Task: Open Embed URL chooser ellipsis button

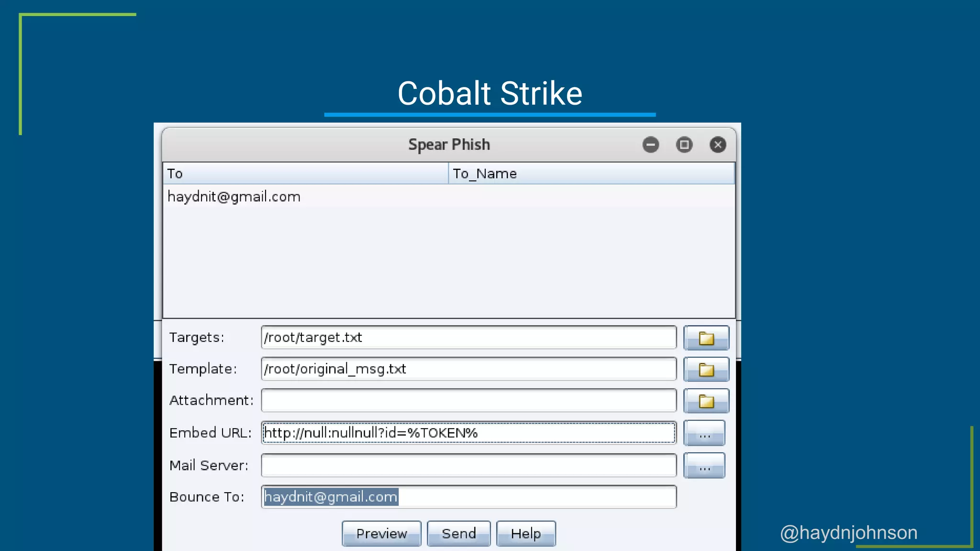Action: click(x=704, y=433)
